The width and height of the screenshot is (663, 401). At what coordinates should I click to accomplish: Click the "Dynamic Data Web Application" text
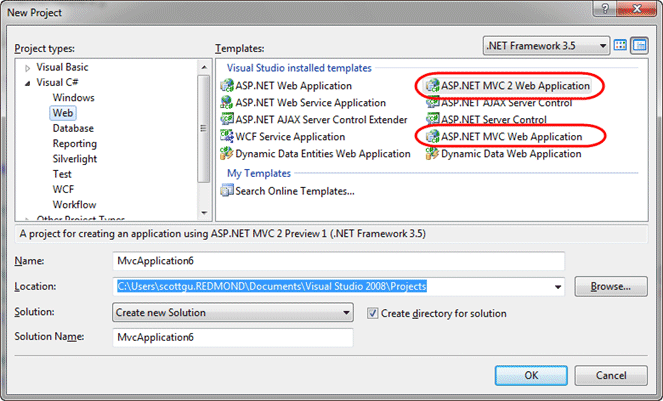[x=511, y=154]
